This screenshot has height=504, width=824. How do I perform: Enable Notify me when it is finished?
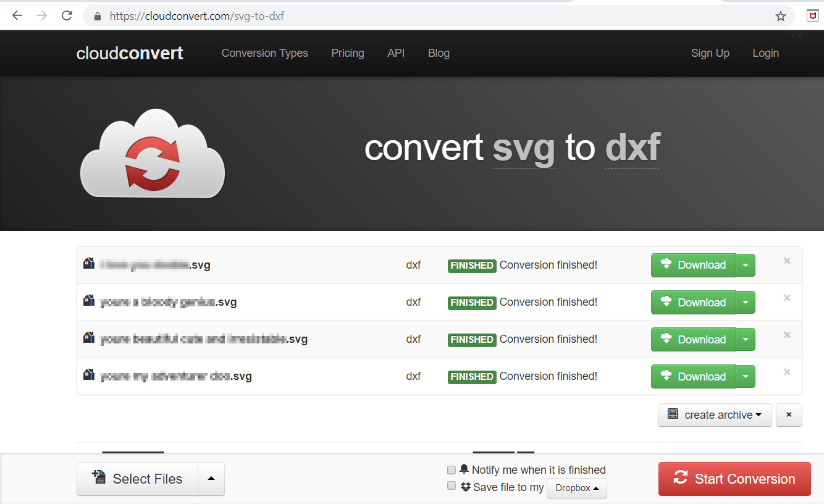tap(451, 470)
